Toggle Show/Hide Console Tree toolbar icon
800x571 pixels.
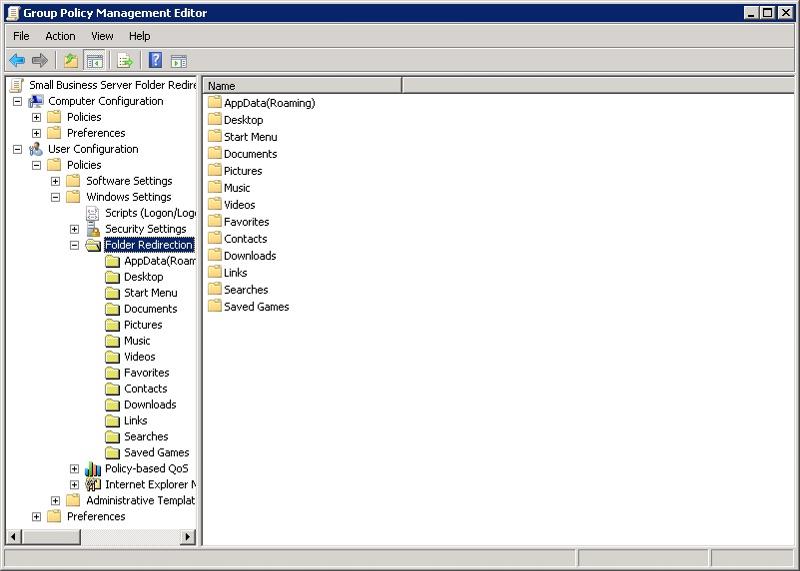coord(94,61)
